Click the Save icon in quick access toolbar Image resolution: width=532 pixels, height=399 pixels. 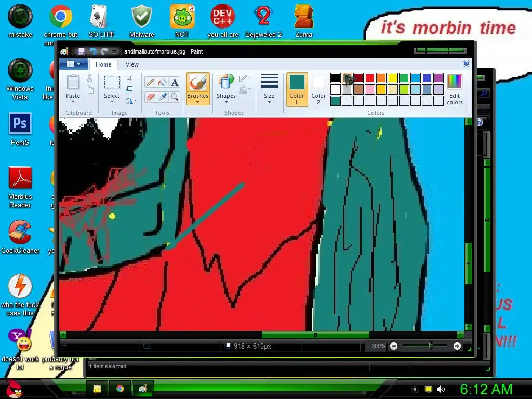(x=81, y=51)
